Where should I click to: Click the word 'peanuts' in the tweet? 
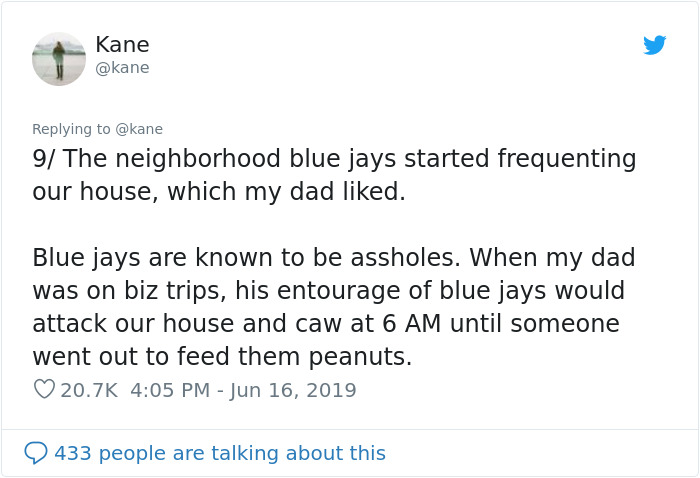[x=356, y=357]
